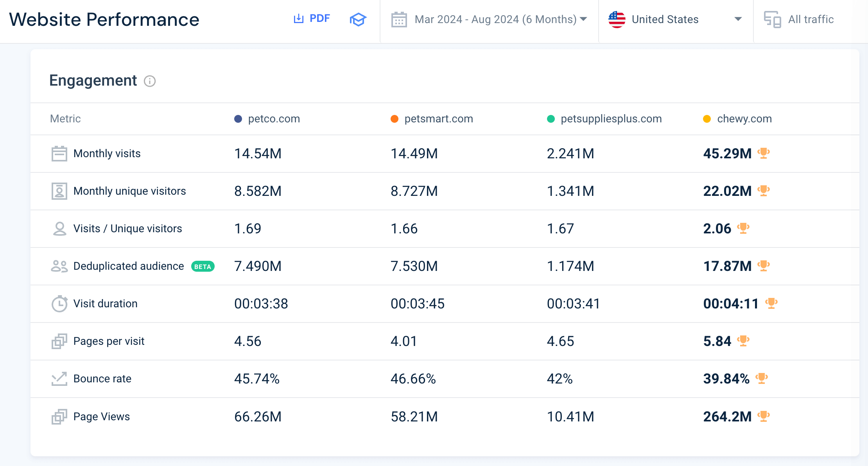868x466 pixels.
Task: Click the yellow chewy.com color dot
Action: click(x=707, y=119)
